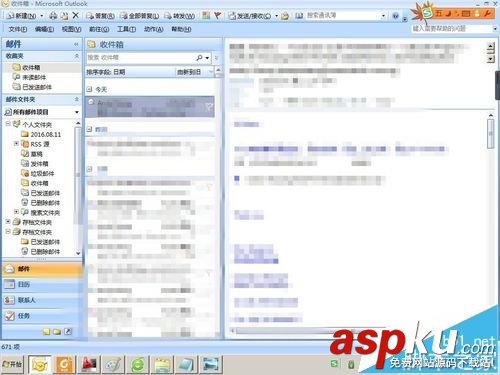Expand the 搜索文件夹 node
The image size is (500, 375).
(x=16, y=212)
